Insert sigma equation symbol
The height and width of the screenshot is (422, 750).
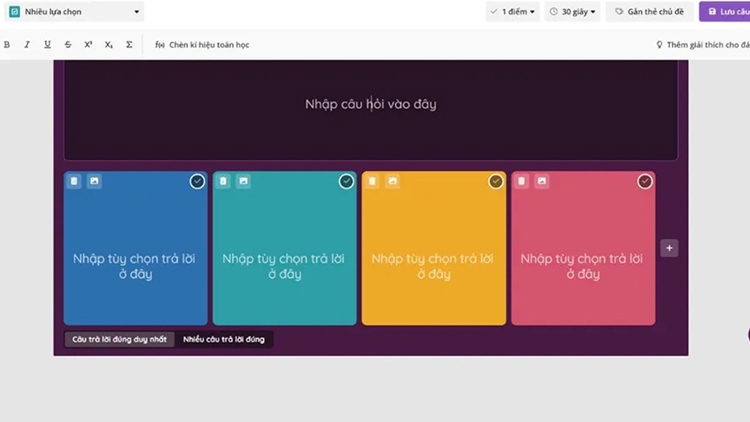(129, 44)
